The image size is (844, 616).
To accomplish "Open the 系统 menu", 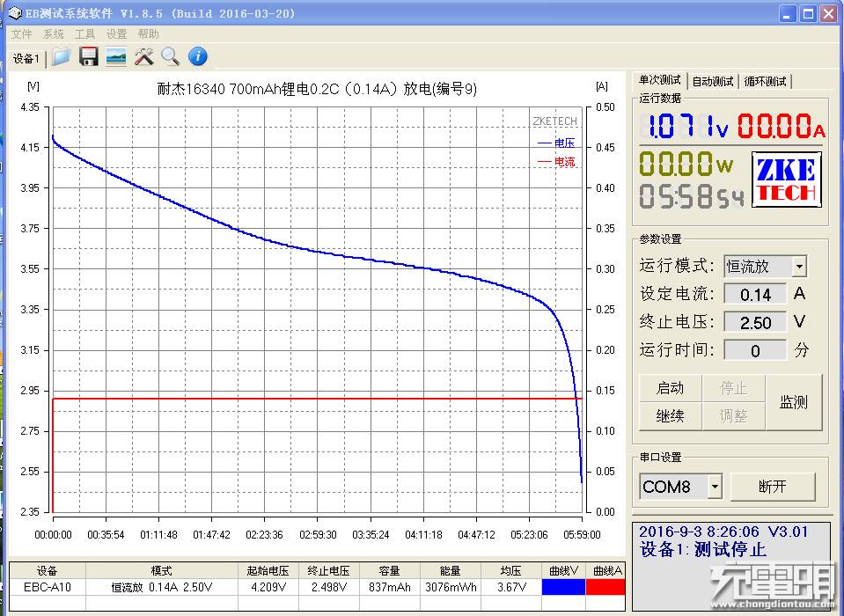I will [53, 34].
